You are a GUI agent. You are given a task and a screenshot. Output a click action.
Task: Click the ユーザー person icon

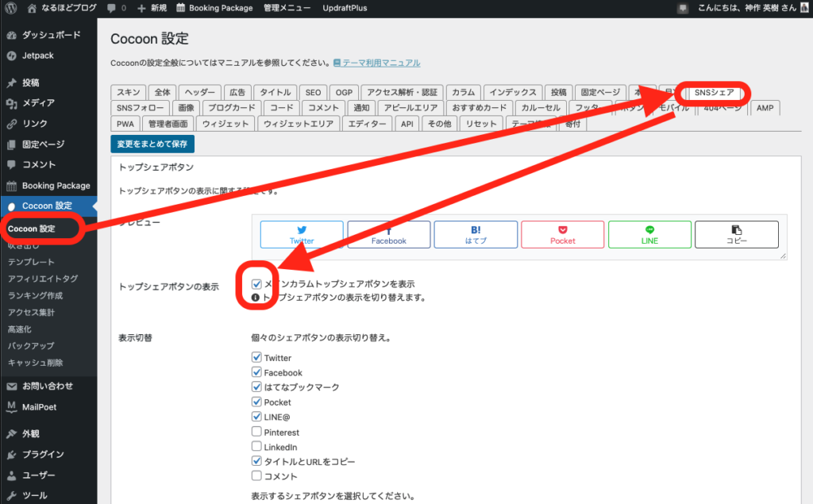click(x=11, y=475)
